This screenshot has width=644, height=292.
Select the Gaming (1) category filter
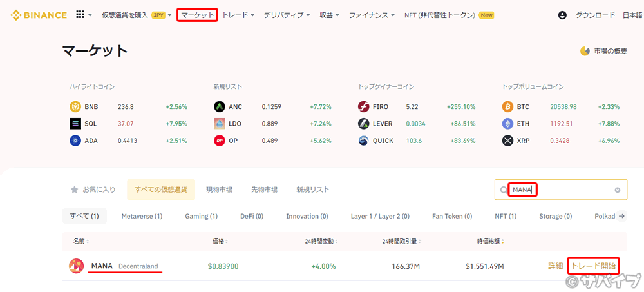pyautogui.click(x=201, y=216)
